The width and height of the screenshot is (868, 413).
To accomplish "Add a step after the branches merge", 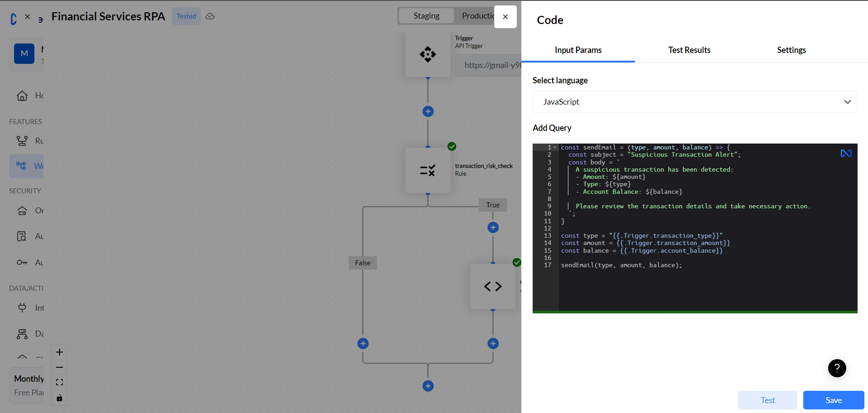I will (x=428, y=386).
